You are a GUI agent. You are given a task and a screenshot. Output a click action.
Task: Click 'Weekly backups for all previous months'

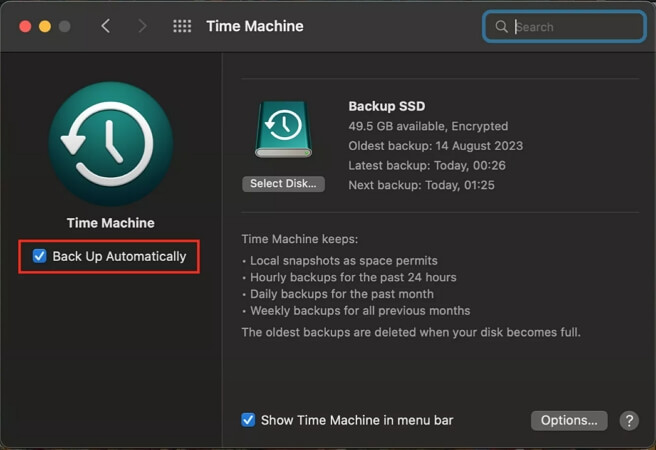(360, 311)
